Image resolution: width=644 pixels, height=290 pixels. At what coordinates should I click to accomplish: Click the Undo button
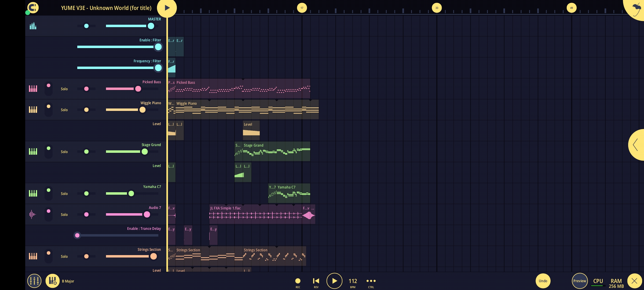point(543,281)
